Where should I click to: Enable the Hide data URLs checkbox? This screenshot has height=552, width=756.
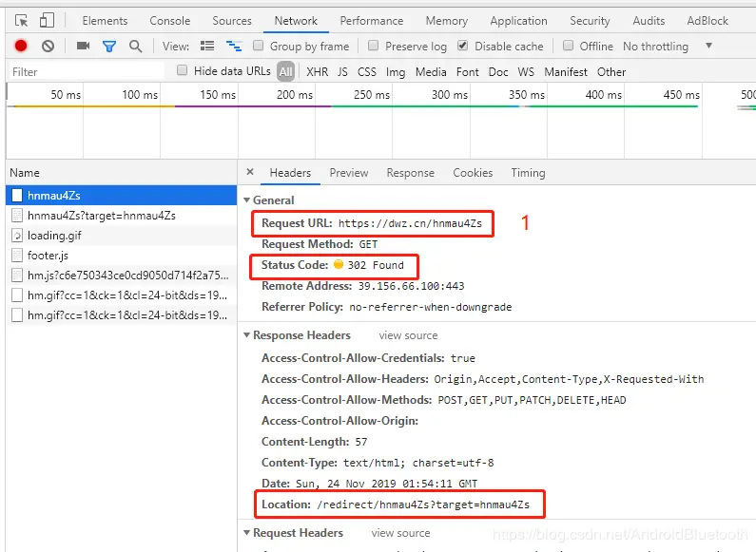tap(183, 71)
